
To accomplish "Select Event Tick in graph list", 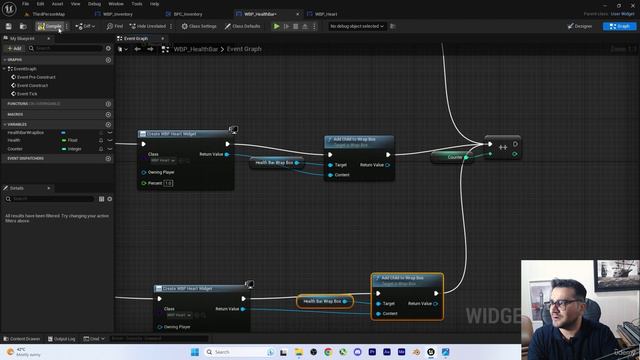I will 27,93.
